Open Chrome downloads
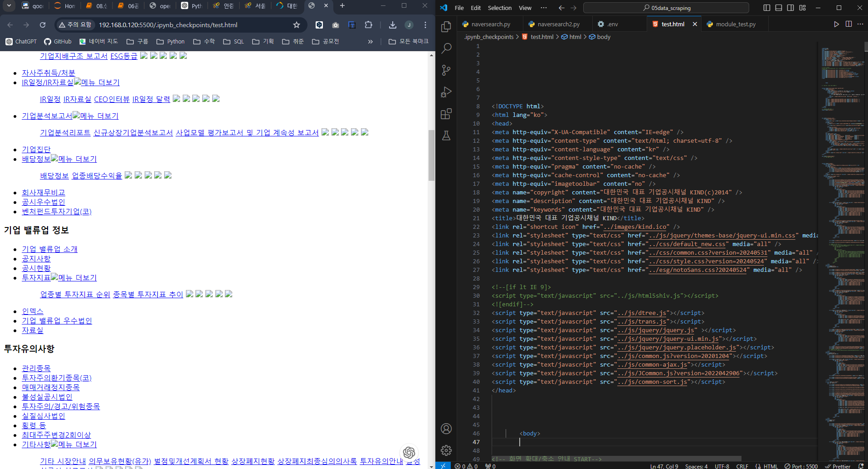The width and height of the screenshot is (868, 469). pyautogui.click(x=393, y=25)
